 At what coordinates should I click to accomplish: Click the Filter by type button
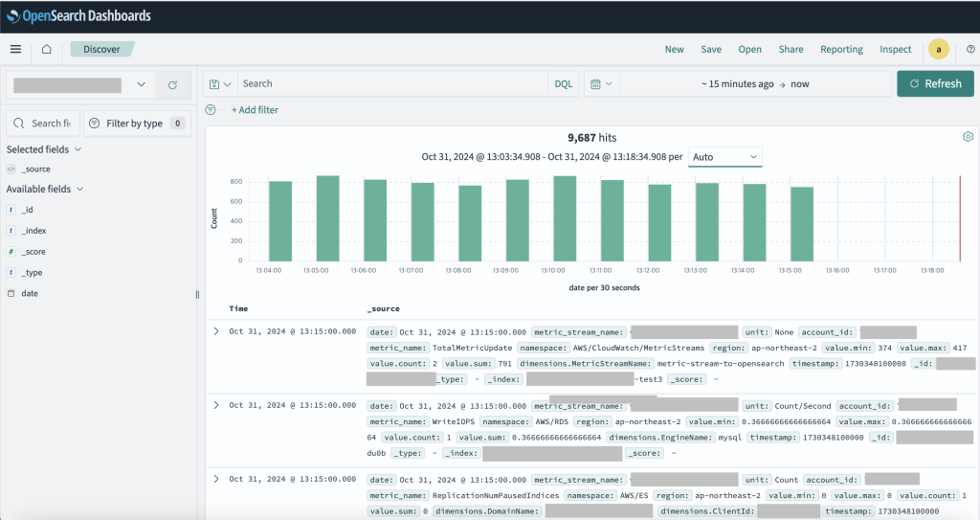(137, 124)
